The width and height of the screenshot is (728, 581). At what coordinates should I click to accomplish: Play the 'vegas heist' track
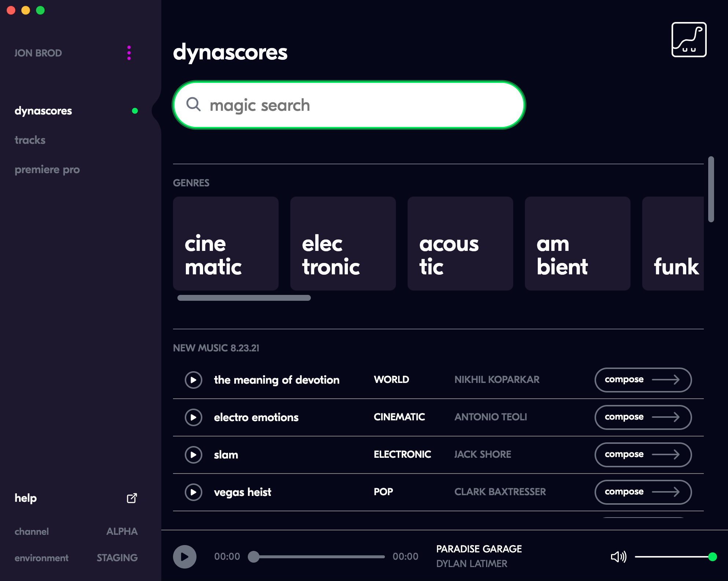tap(193, 492)
